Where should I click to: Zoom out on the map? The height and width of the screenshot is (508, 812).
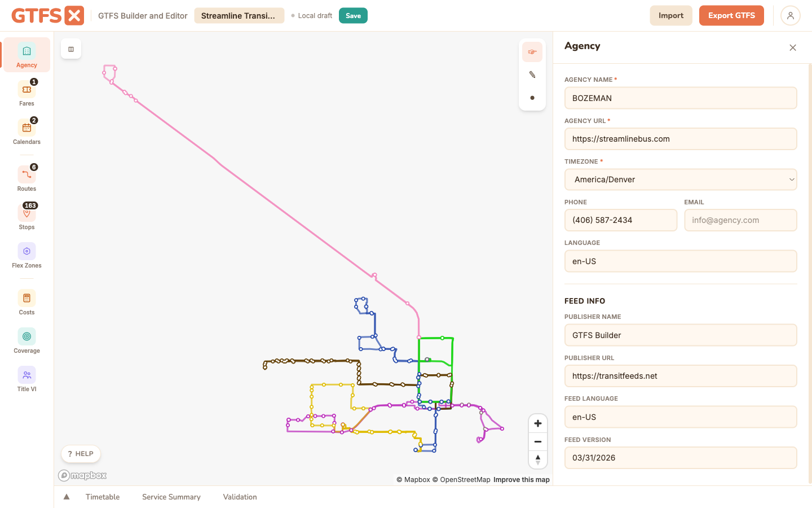[538, 441]
